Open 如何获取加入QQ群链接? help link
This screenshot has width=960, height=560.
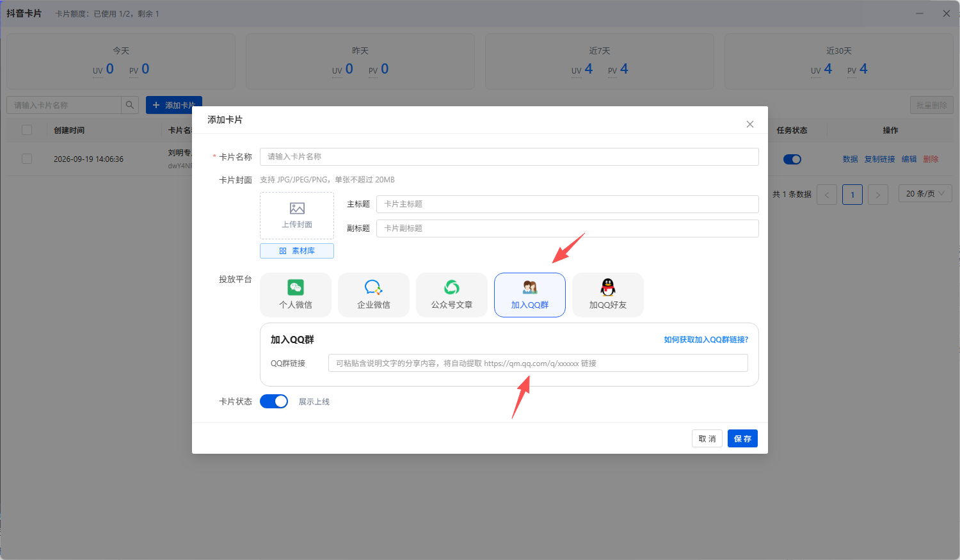(706, 340)
